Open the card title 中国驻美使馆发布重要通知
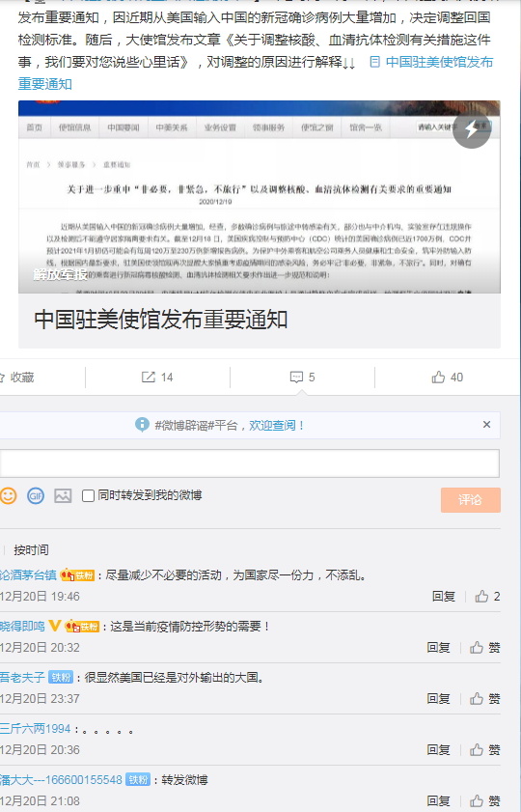Screen dimensions: 521x812 click(161, 320)
